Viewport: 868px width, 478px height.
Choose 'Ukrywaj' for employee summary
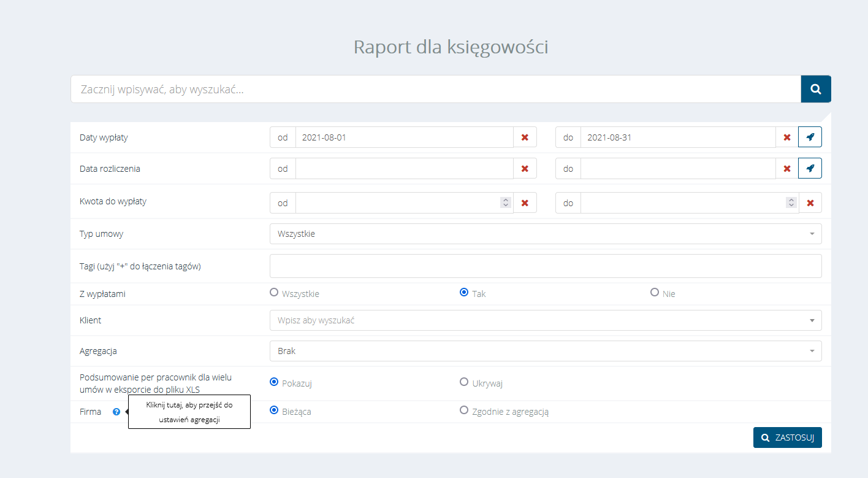pos(464,382)
